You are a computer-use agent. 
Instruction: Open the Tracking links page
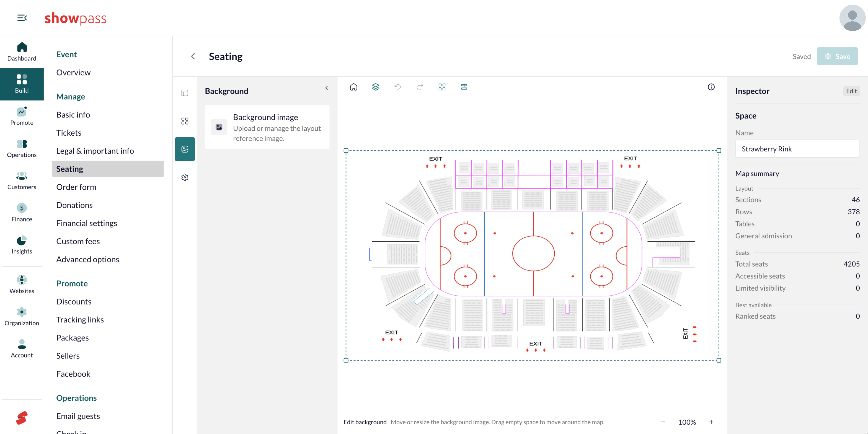(80, 319)
